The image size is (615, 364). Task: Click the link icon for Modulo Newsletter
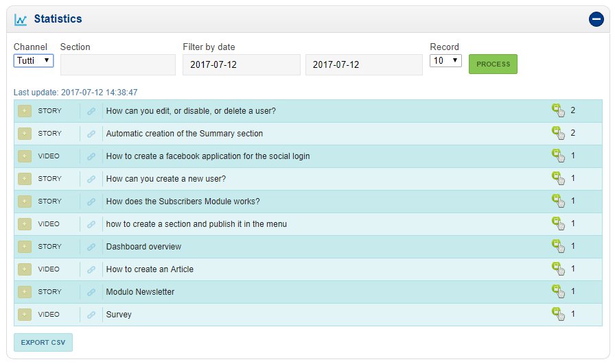click(x=91, y=292)
